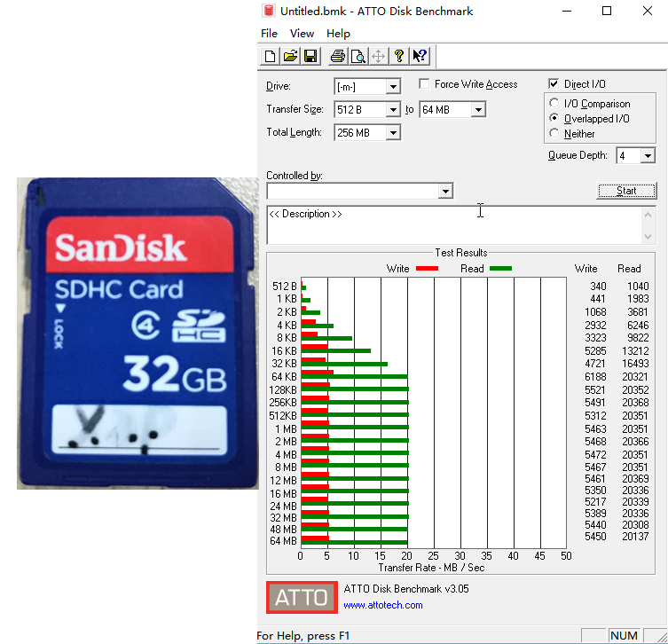668x644 pixels.
Task: Click the read value 20137 for 64 MB
Action: [635, 537]
